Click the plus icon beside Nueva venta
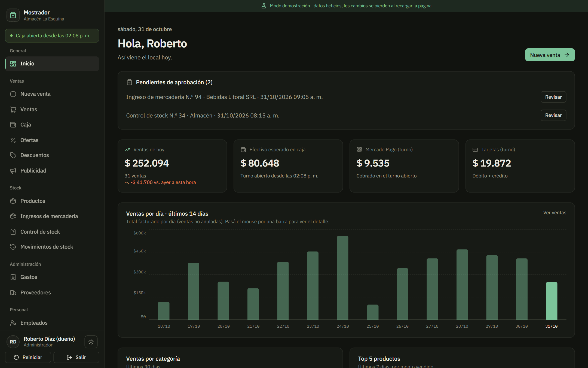The height and width of the screenshot is (368, 588). (13, 94)
